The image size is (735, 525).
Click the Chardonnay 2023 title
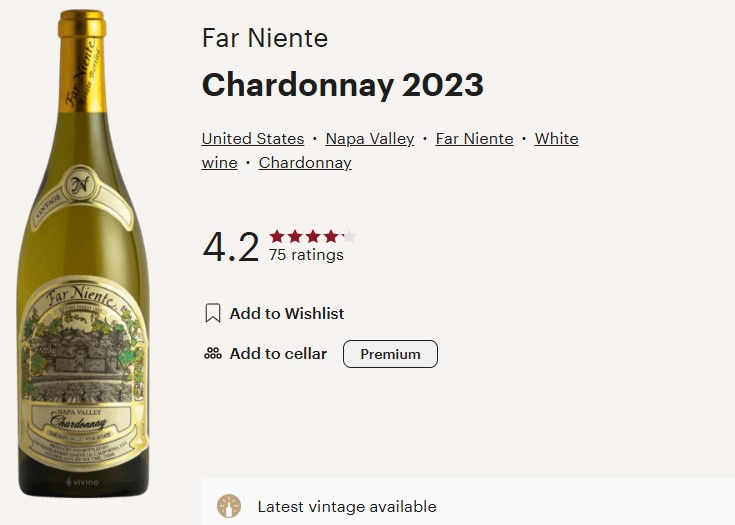point(343,85)
